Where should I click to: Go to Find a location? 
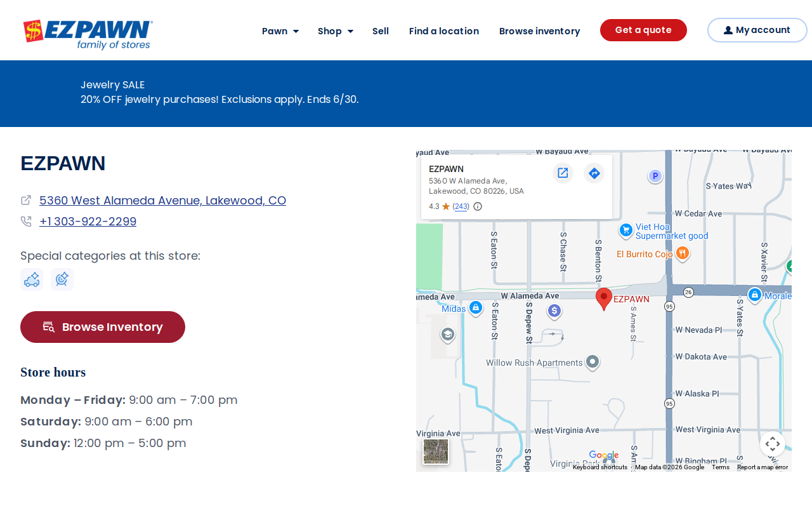point(444,31)
